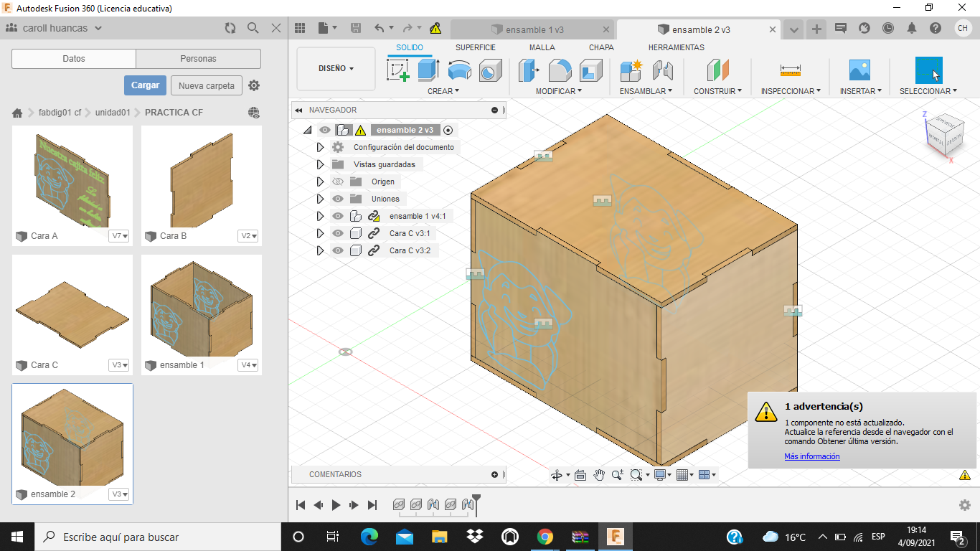Play the design timeline
Screen dimensions: 980x551
[336, 505]
